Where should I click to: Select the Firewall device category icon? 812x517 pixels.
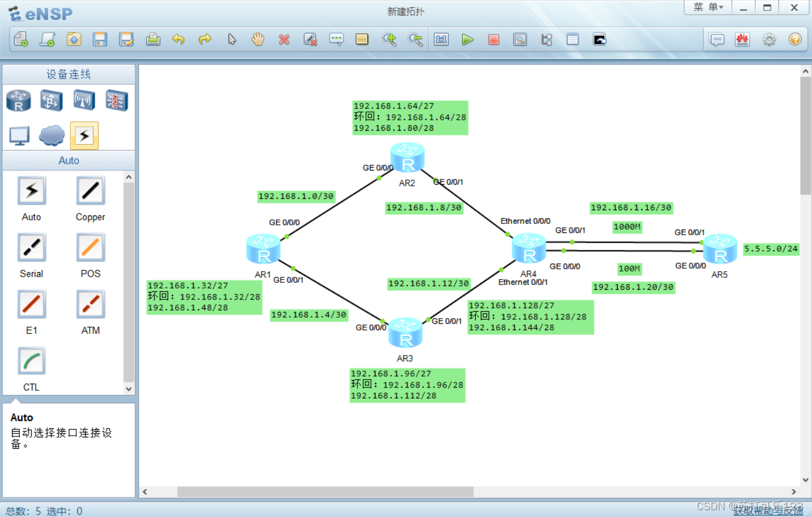tap(116, 101)
